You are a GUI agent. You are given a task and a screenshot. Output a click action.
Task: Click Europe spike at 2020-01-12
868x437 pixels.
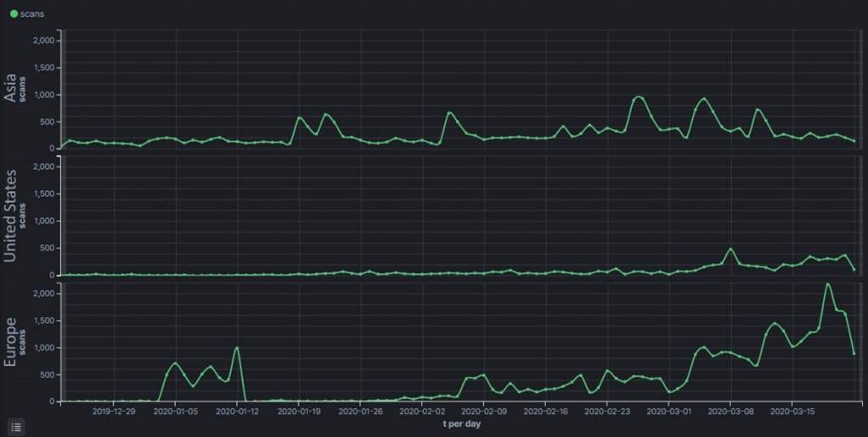[237, 348]
